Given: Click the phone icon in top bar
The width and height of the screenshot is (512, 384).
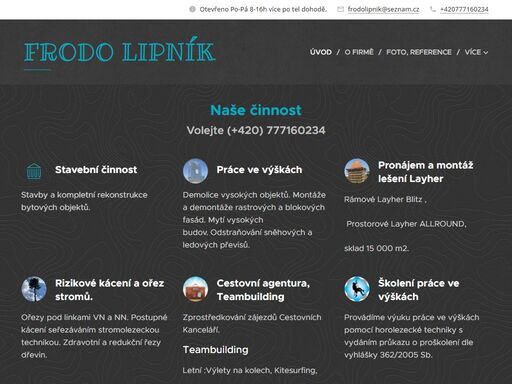Looking at the screenshot, I should (x=433, y=9).
